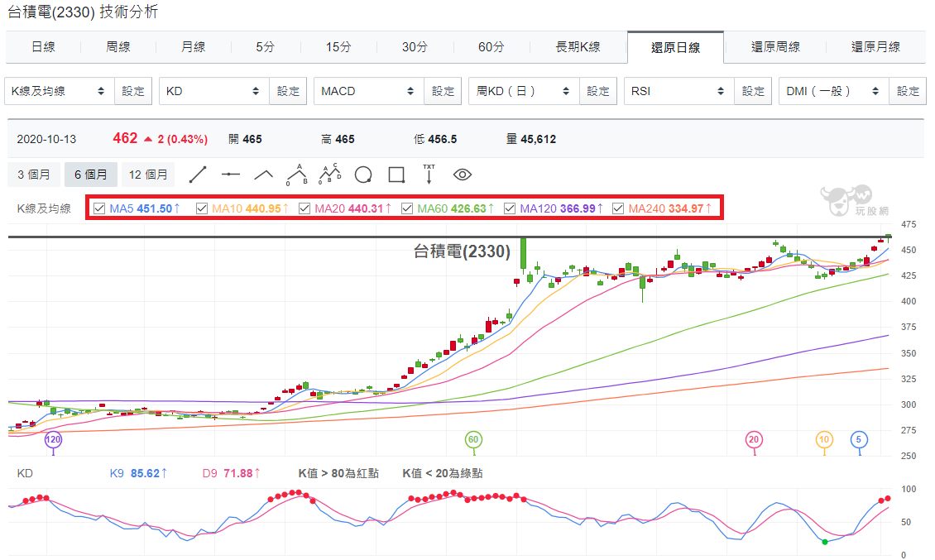Click the blue 5-day MA marker
Screen dimensions: 935x560
coord(859,440)
